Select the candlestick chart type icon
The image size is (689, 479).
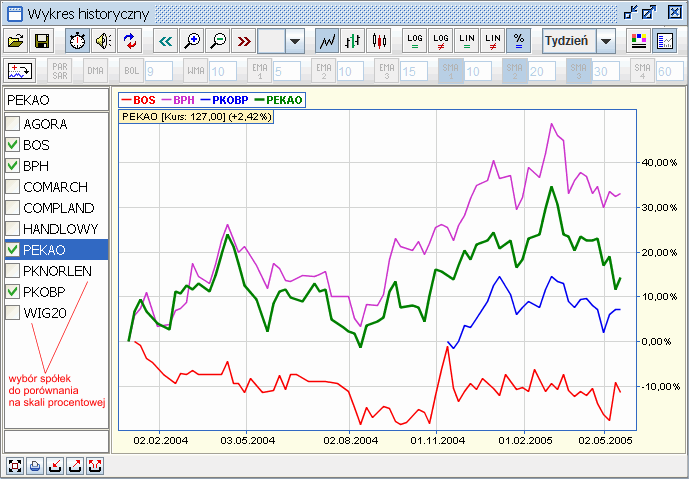pos(379,41)
